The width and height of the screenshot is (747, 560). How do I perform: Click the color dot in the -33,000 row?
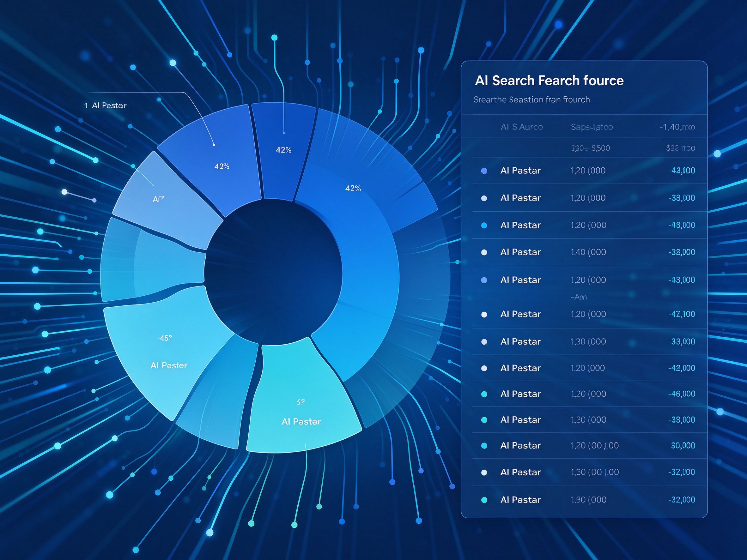(x=484, y=342)
